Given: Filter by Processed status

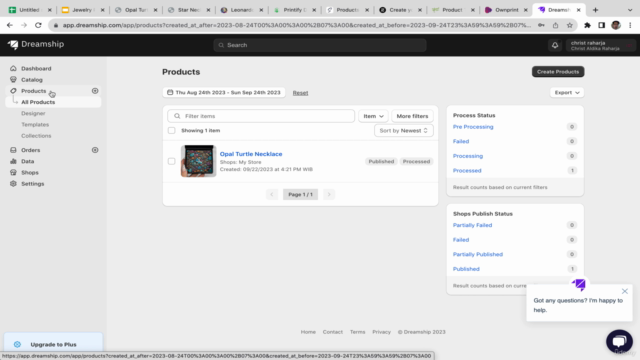Looking at the screenshot, I should (x=467, y=171).
